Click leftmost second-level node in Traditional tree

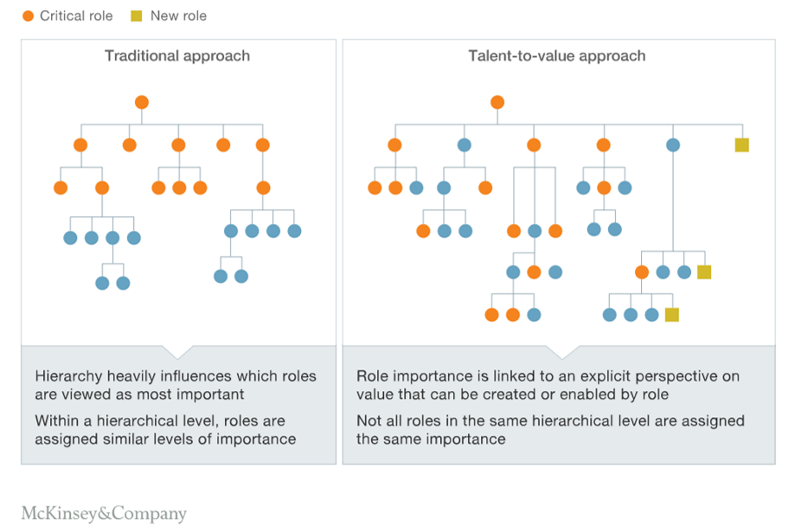pos(80,144)
